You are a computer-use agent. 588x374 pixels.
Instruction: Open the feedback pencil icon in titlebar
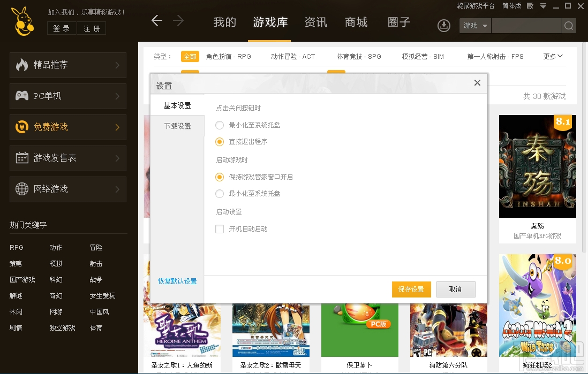[x=531, y=5]
